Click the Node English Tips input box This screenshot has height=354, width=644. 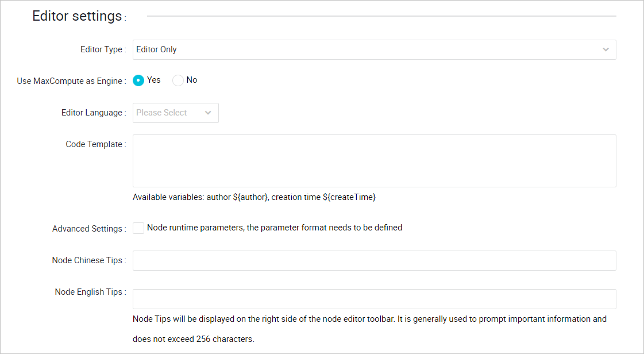[x=373, y=298]
